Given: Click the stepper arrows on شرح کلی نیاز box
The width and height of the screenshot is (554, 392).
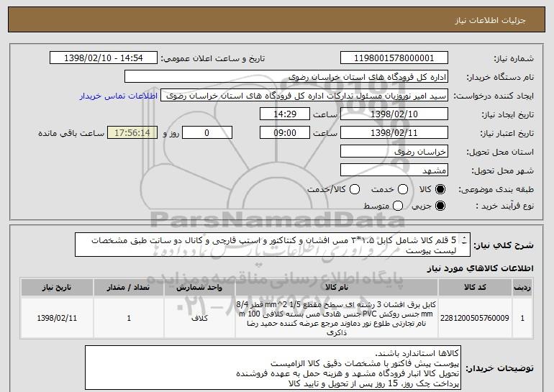Looking at the screenshot, I should (x=464, y=241).
